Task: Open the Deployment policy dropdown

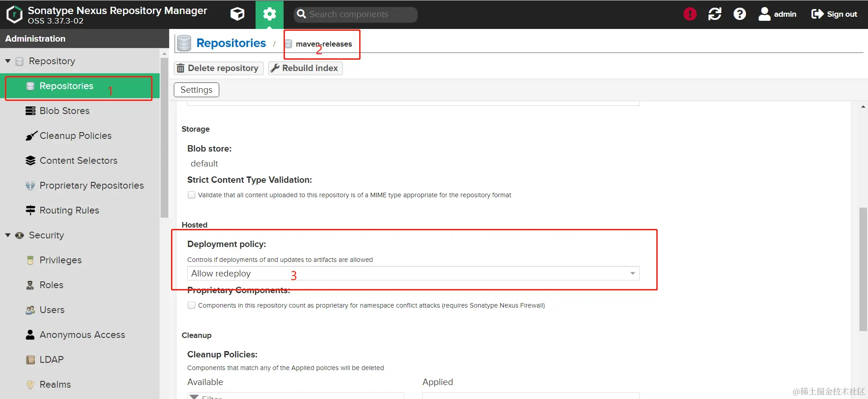Action: coord(632,273)
